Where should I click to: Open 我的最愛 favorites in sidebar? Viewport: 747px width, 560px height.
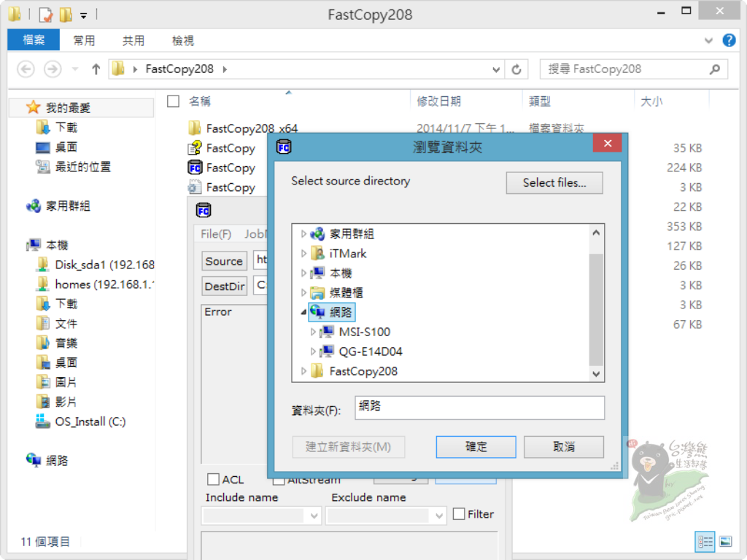click(x=68, y=108)
